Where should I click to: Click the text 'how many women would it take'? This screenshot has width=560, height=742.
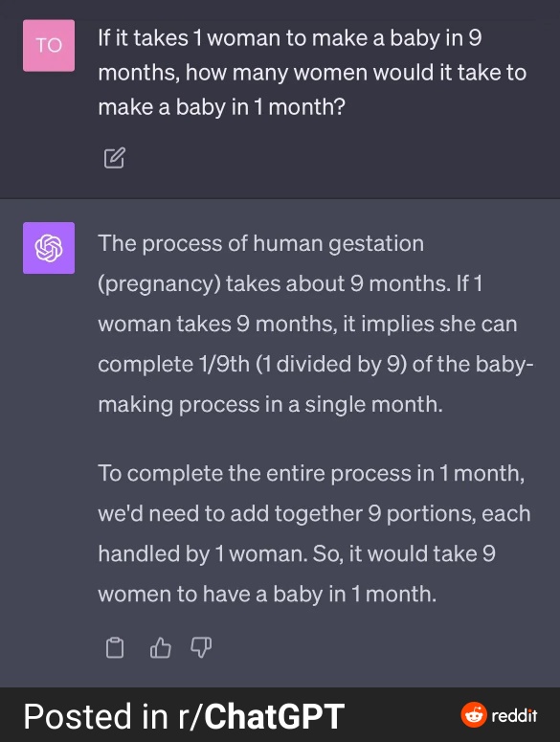click(x=347, y=73)
